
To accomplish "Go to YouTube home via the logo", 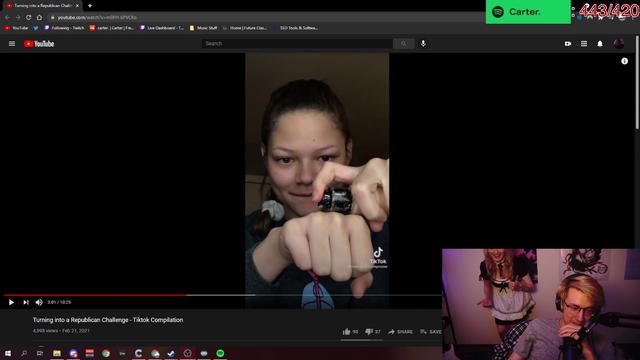I will pos(39,44).
